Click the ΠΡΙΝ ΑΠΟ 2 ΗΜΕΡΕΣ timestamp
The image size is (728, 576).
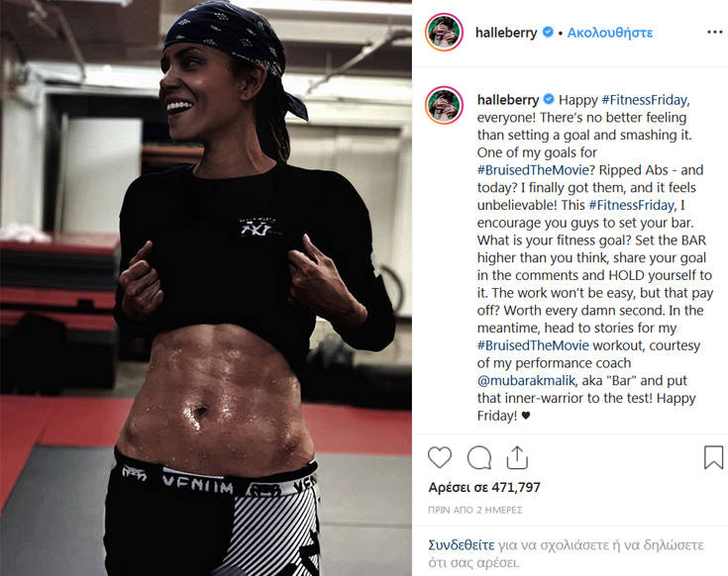[x=475, y=510]
